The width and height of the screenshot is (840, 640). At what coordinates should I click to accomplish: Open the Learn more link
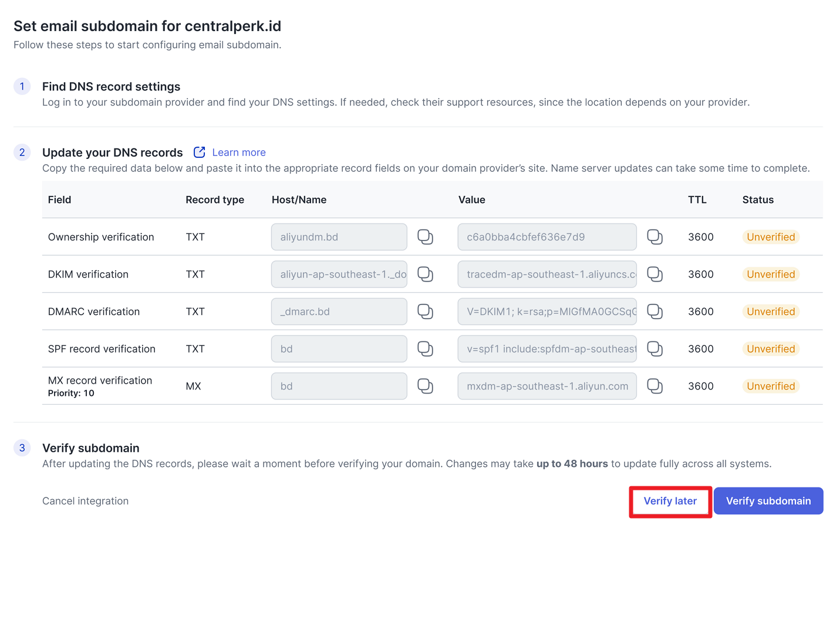(239, 153)
